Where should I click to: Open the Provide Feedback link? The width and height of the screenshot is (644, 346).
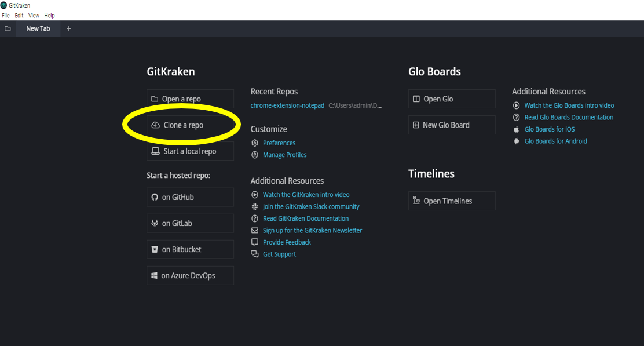click(287, 242)
